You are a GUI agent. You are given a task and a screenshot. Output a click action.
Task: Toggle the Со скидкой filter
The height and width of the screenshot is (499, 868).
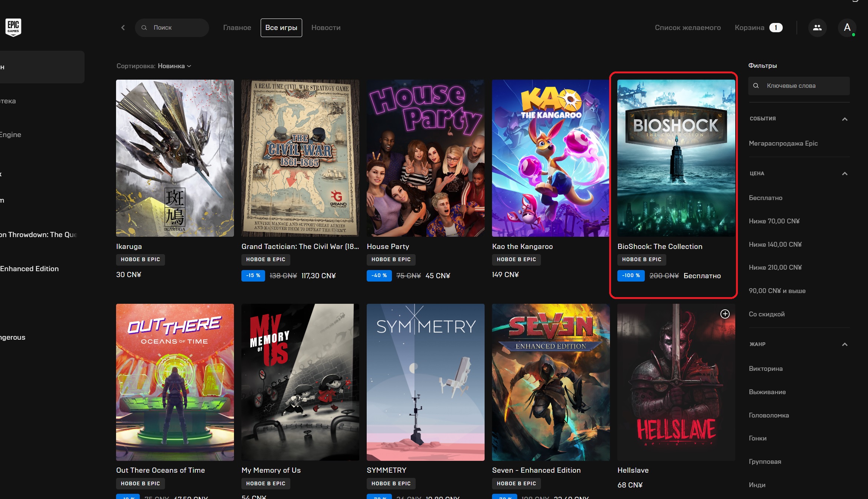[x=766, y=314]
